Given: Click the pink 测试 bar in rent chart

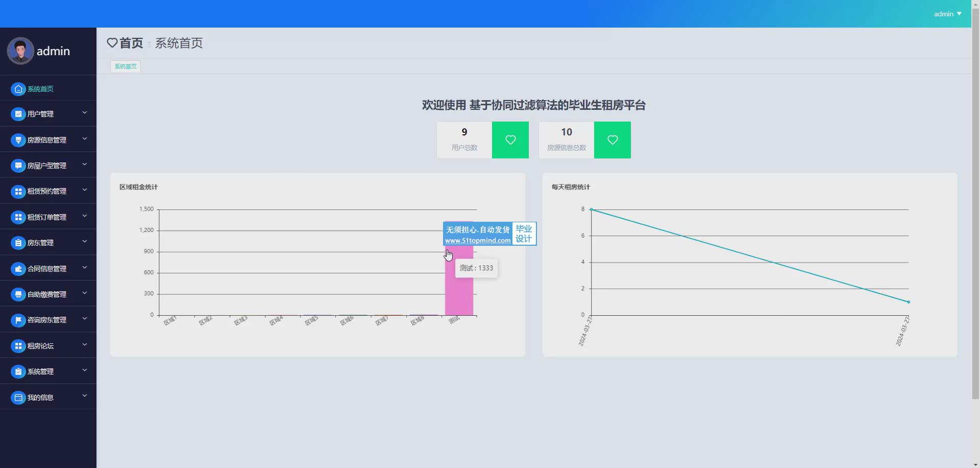Looking at the screenshot, I should point(459,291).
